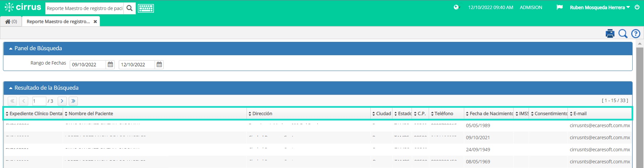Click the end date field 12/10/2022

[x=137, y=65]
